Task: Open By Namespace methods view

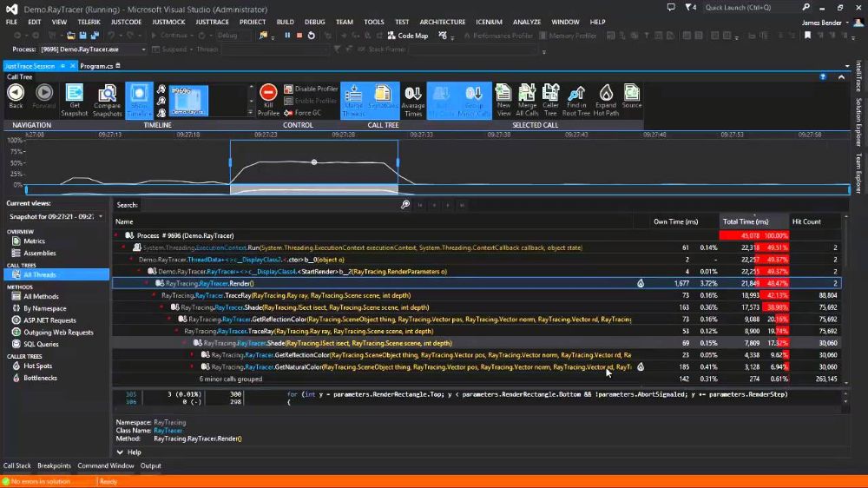Action: tap(45, 308)
